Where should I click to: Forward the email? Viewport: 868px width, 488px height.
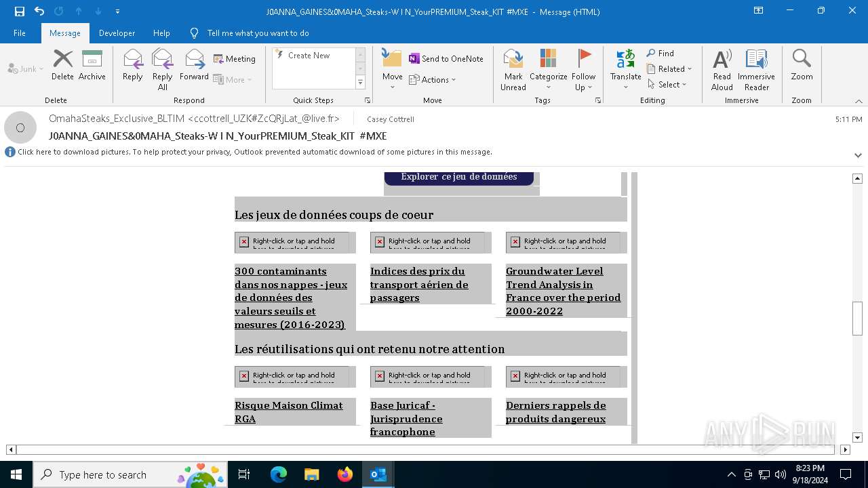[x=195, y=65]
